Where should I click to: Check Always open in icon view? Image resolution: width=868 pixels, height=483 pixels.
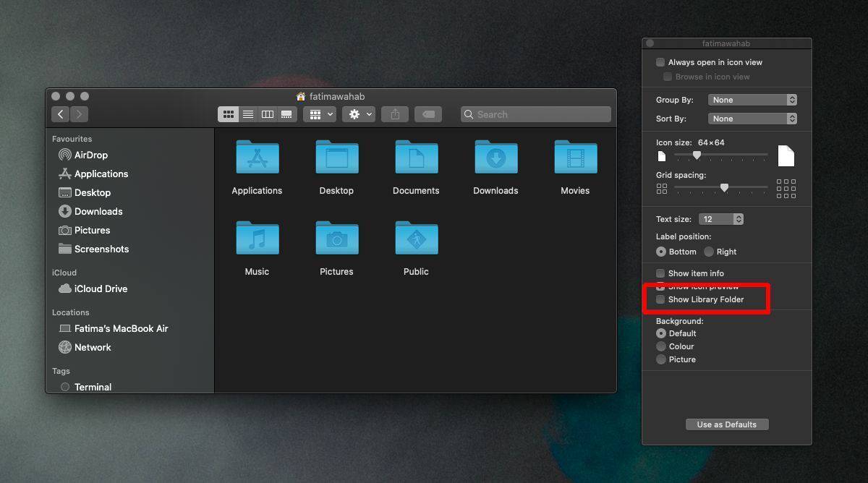click(x=659, y=62)
